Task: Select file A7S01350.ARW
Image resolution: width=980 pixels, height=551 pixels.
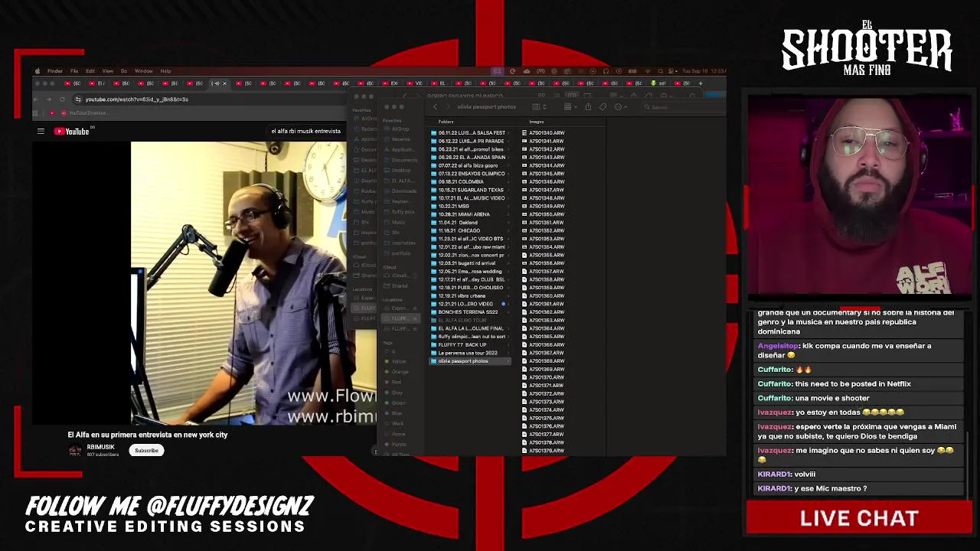Action: [546, 214]
